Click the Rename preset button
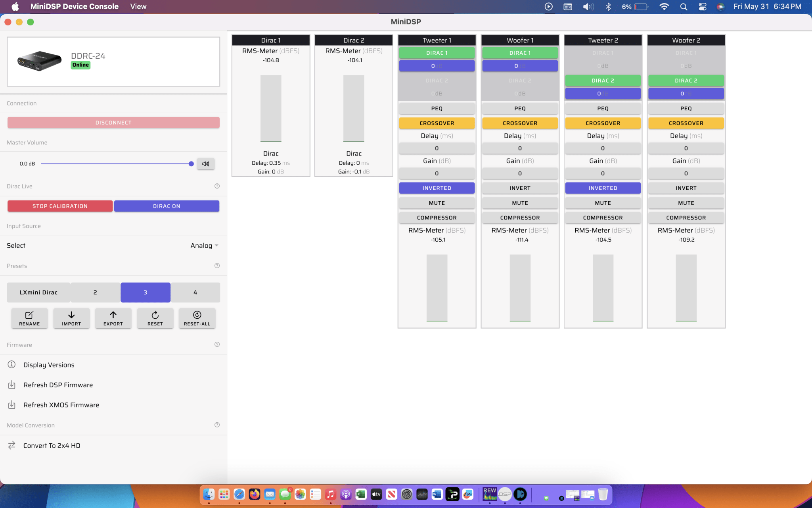Viewport: 812px width, 508px height. tap(29, 318)
